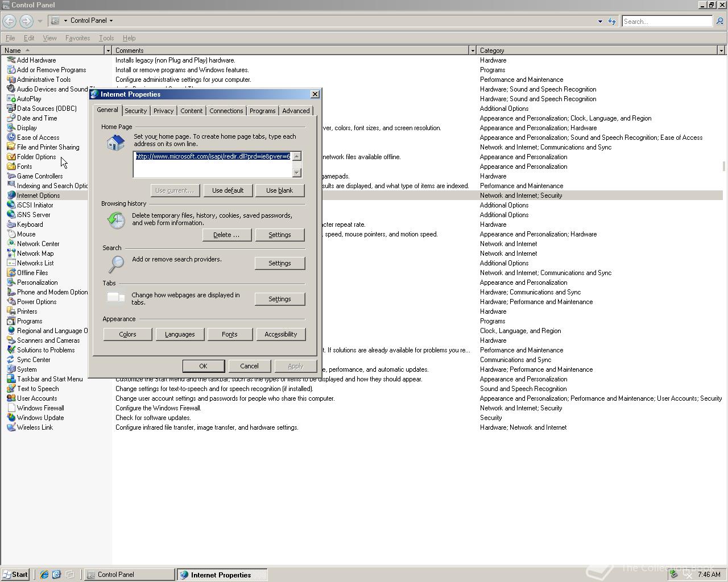Open the Name column filter dropdown
Viewport: 728px width, 582px height.
click(107, 51)
